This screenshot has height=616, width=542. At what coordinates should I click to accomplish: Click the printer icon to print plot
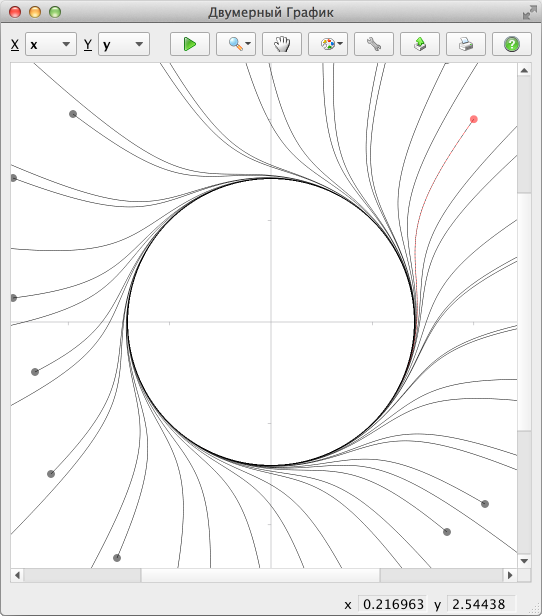point(465,44)
